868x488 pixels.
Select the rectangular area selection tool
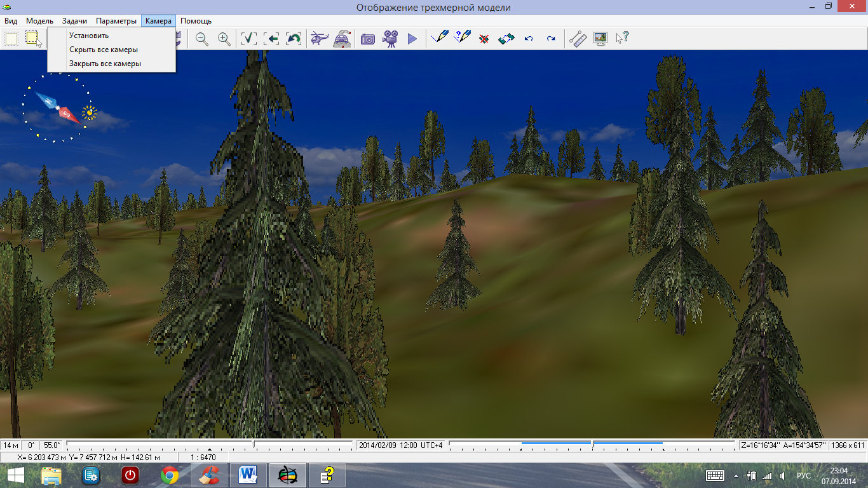pyautogui.click(x=11, y=38)
